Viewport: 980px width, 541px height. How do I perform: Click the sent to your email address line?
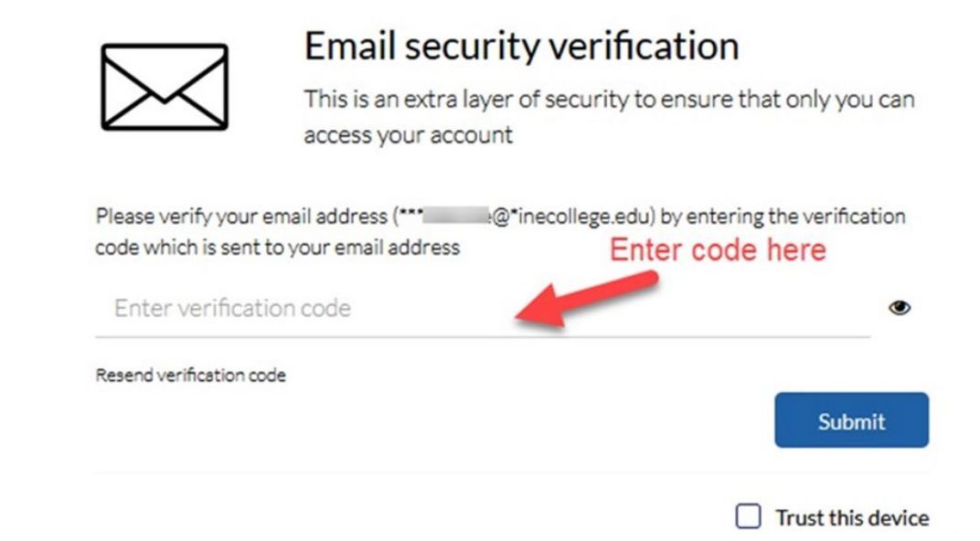[278, 248]
